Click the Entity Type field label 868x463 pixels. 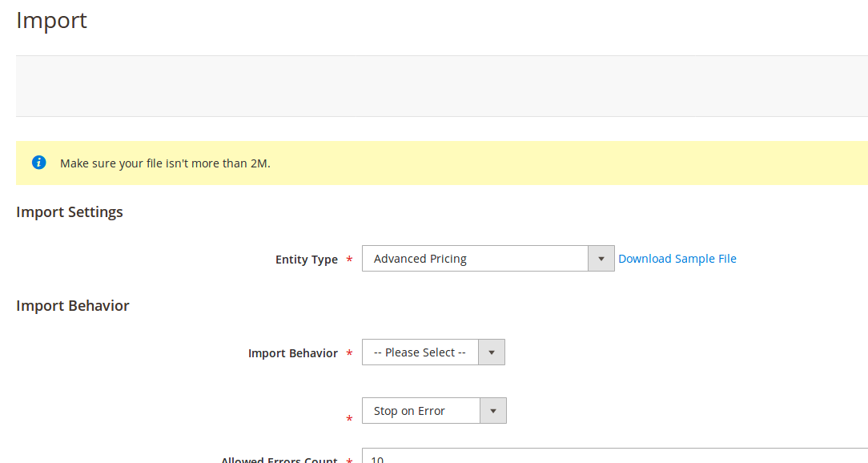[x=306, y=260]
